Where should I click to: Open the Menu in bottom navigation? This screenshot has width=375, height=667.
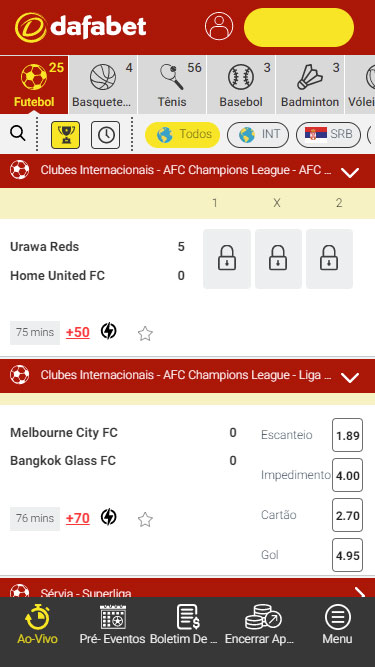[x=337, y=624]
